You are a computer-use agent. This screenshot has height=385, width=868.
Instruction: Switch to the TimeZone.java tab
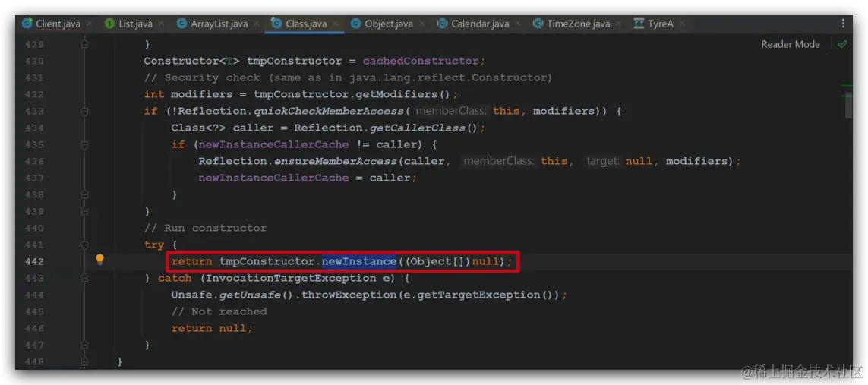tap(578, 24)
